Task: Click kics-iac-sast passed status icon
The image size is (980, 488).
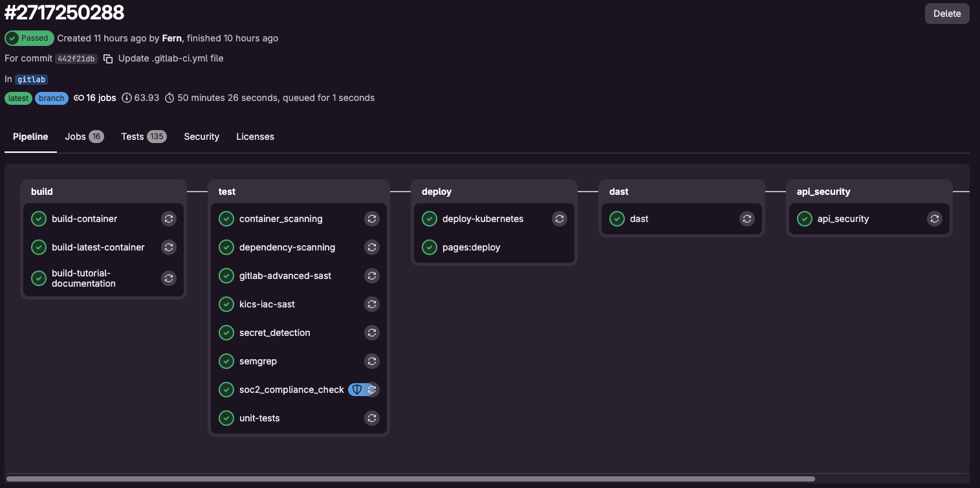Action: (x=226, y=304)
